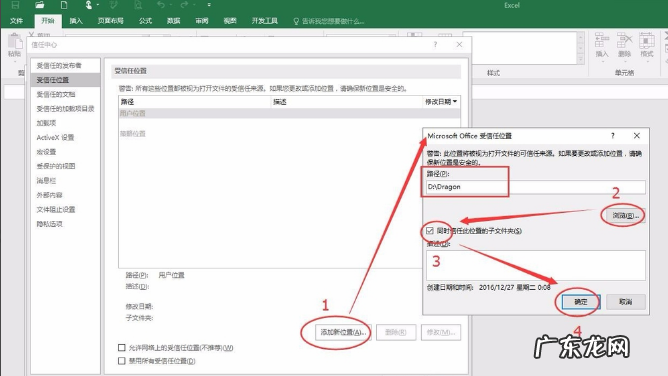Click the help question mark in Office trusted location dialog
This screenshot has height=376, width=668.
point(613,136)
